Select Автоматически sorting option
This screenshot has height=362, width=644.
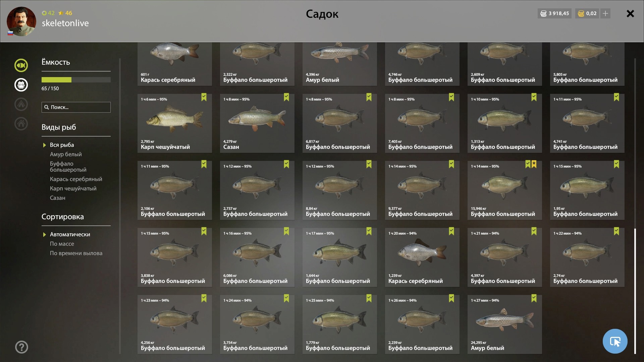pos(70,234)
